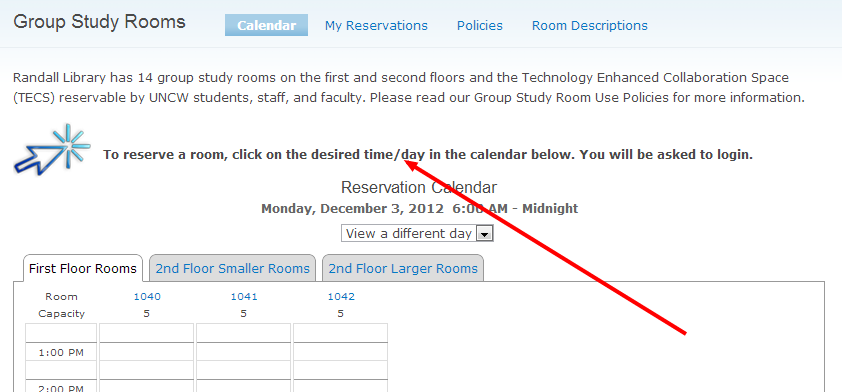Reserve room 1040 at 2:00 PM slot
The height and width of the screenshot is (392, 842).
pos(147,386)
